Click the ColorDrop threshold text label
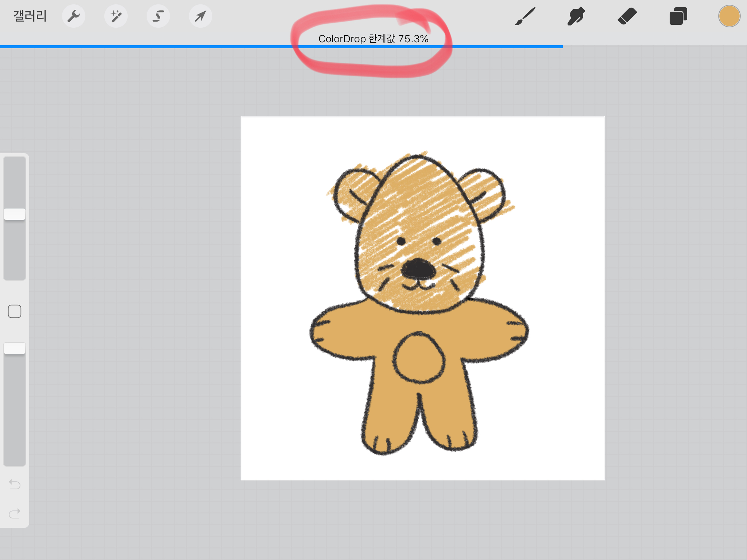This screenshot has width=747, height=560. pyautogui.click(x=373, y=39)
